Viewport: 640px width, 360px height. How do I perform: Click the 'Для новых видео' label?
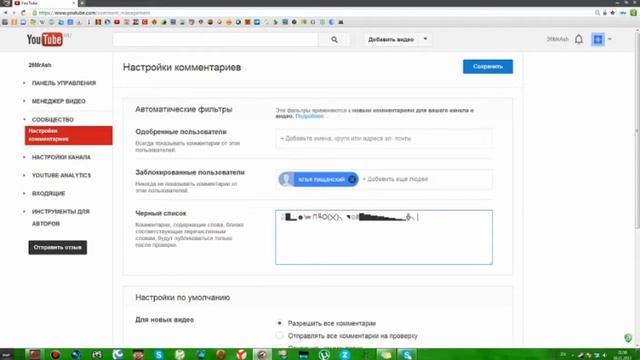click(164, 320)
